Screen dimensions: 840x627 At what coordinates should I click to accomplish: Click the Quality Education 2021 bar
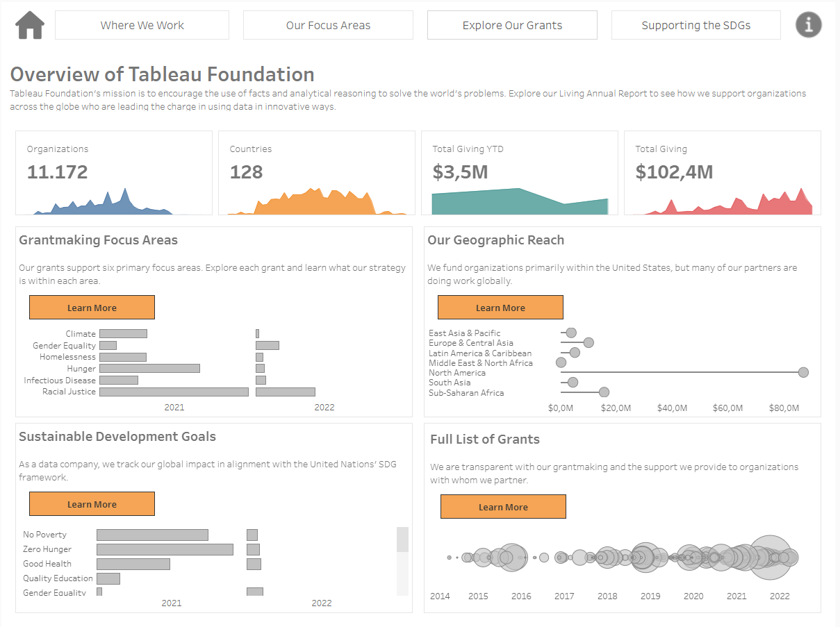(108, 578)
